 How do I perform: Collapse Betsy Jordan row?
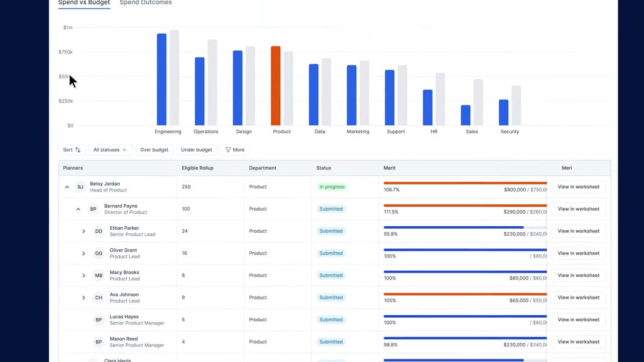67,187
